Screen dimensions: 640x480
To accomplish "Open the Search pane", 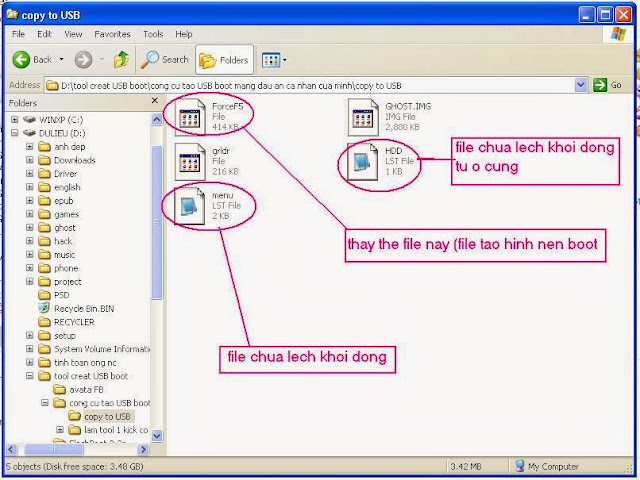I will [164, 60].
